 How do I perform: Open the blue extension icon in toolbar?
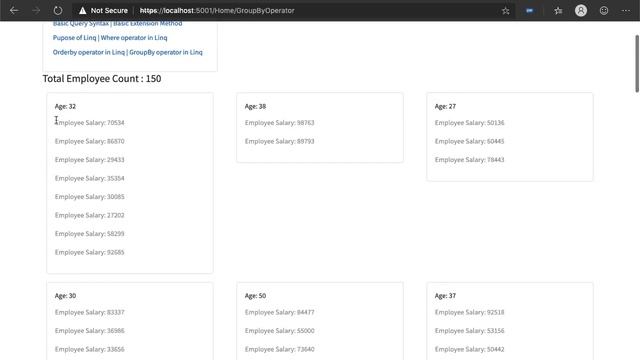[x=529, y=11]
